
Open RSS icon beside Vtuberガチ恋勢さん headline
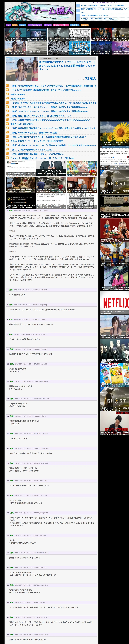tap(7, 132)
